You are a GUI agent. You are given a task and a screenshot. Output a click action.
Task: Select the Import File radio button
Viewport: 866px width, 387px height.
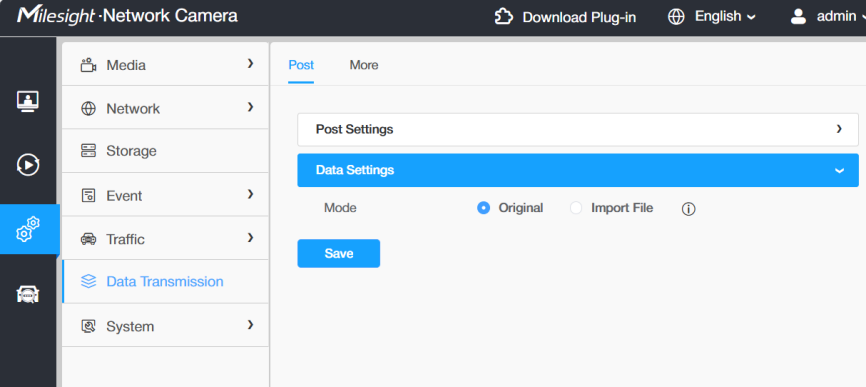[576, 208]
